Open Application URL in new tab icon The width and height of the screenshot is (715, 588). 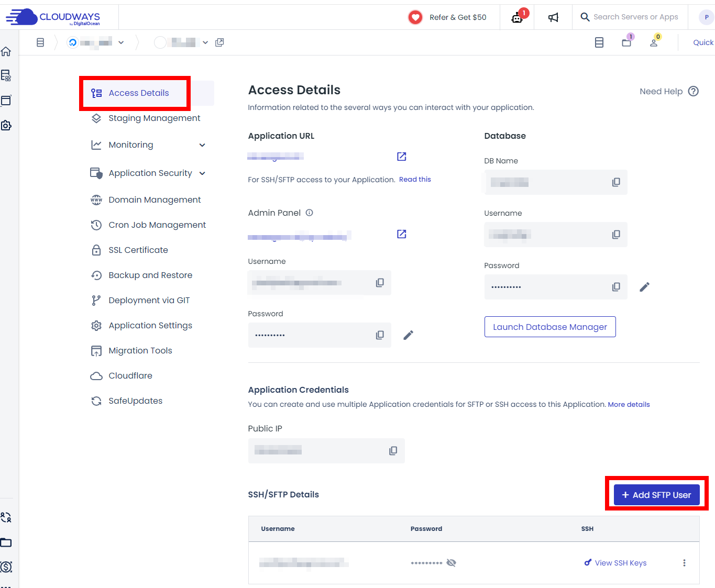[x=402, y=157]
